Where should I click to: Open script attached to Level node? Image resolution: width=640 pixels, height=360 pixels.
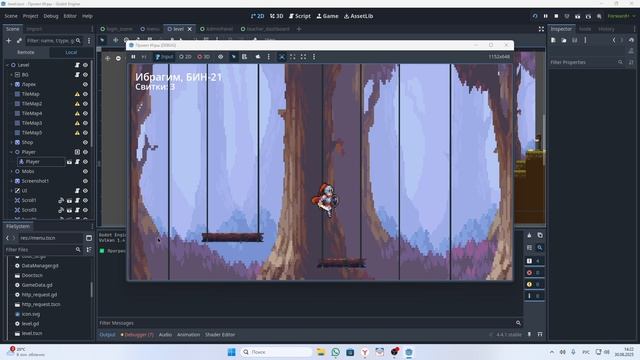coord(77,65)
